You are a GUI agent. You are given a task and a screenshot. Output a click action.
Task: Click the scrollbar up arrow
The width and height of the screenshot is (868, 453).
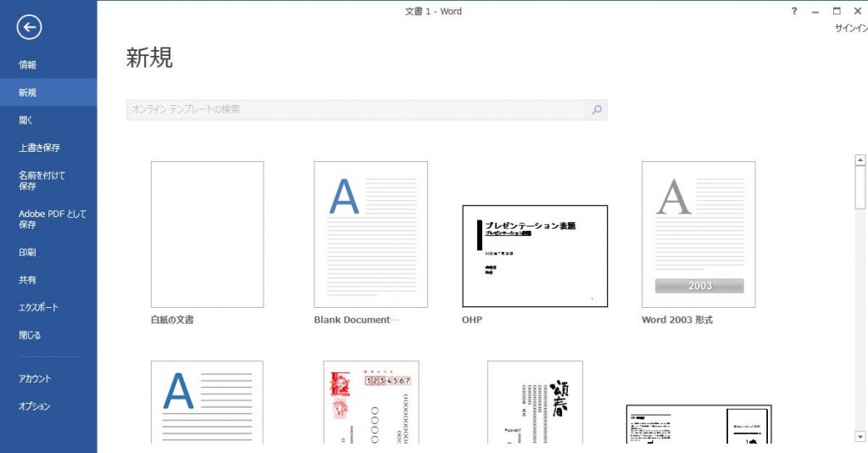coord(860,160)
